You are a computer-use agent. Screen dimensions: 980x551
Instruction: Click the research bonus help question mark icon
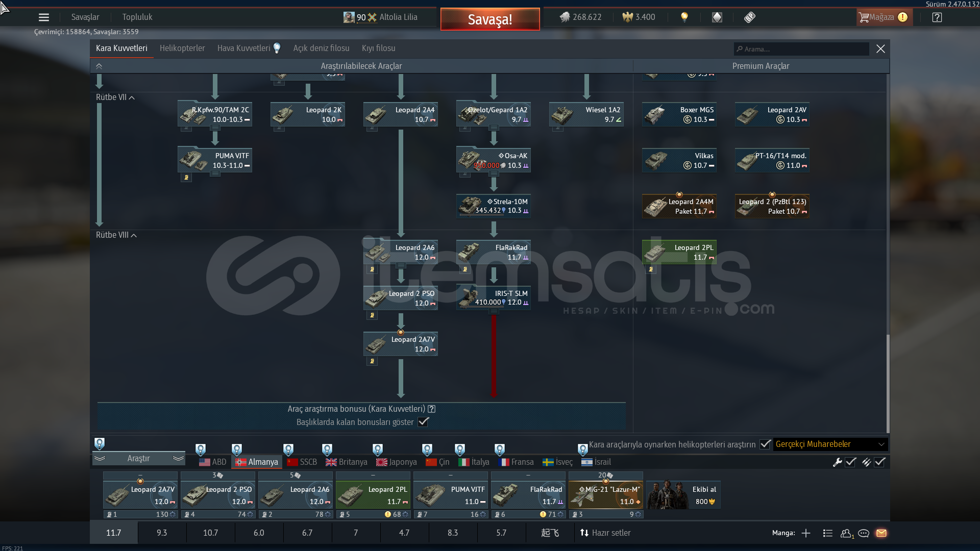[432, 409]
